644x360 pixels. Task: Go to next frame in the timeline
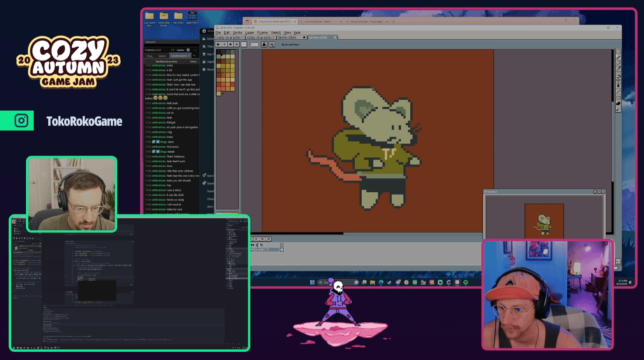pyautogui.click(x=262, y=239)
